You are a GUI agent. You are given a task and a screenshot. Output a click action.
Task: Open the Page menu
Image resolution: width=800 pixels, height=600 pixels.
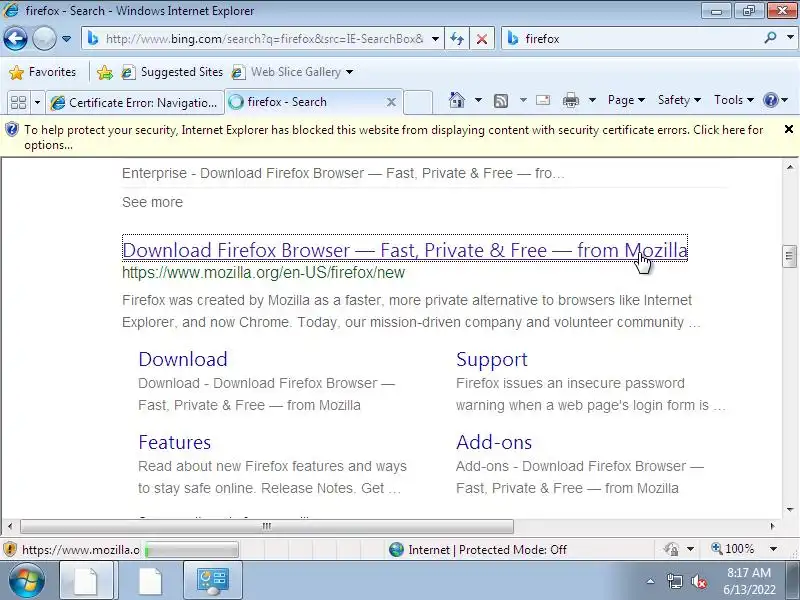(626, 100)
